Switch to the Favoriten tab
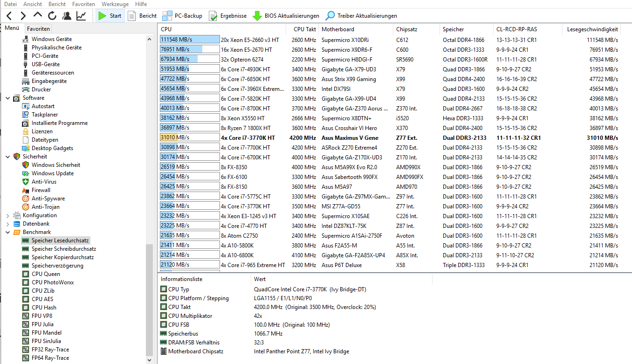The width and height of the screenshot is (632, 364). pyautogui.click(x=38, y=28)
